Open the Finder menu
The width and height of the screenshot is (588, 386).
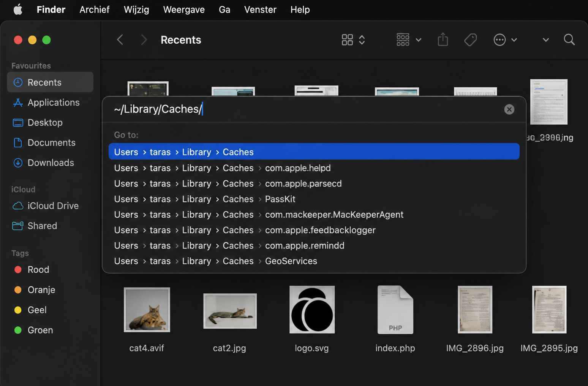pos(51,9)
